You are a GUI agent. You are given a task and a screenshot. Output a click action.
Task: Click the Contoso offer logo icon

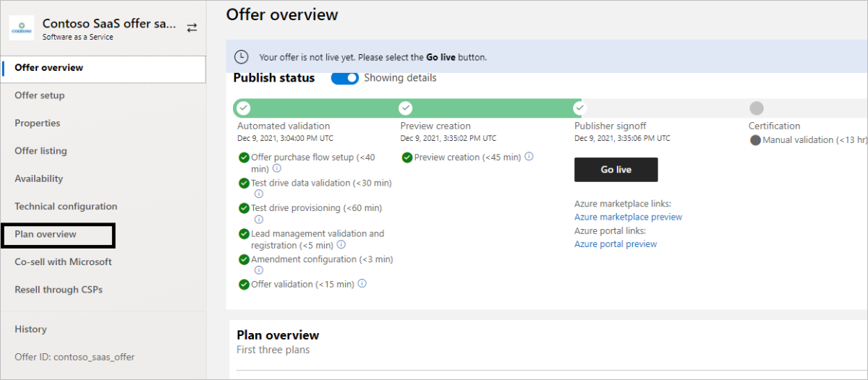click(x=22, y=30)
